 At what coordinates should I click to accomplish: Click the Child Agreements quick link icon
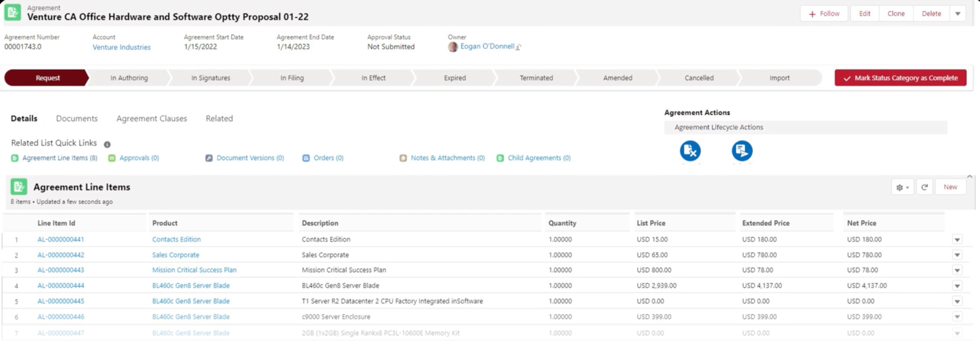tap(500, 158)
